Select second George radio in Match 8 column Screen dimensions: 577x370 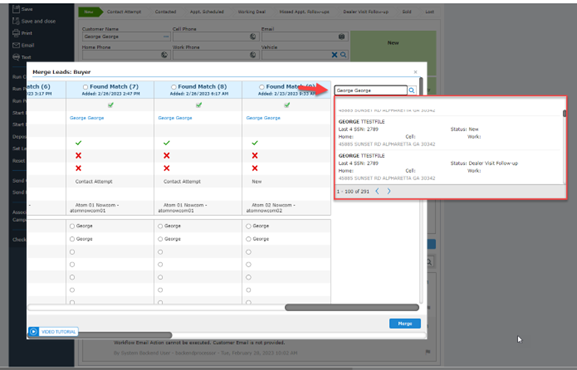[160, 239]
